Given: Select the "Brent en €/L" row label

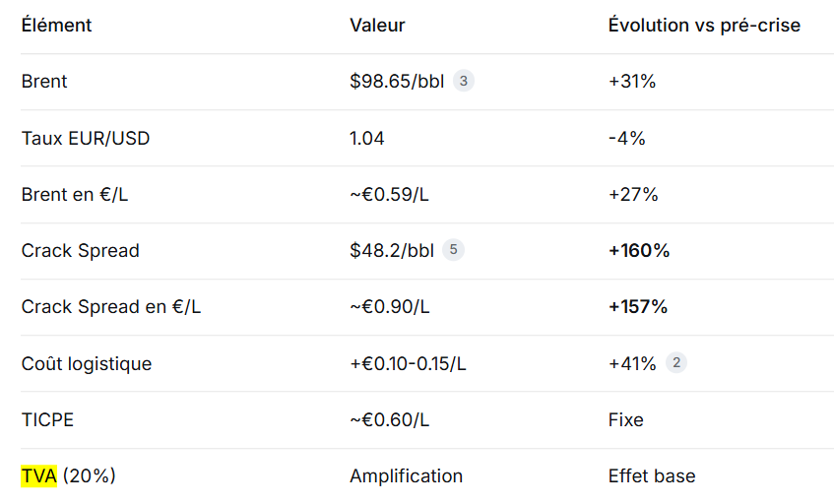Looking at the screenshot, I should coord(75,195).
